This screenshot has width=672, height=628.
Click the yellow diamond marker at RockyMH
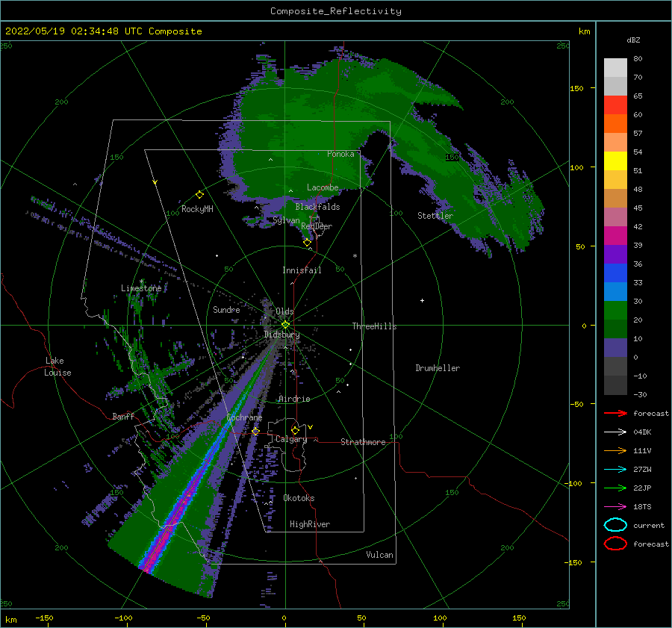(x=199, y=195)
